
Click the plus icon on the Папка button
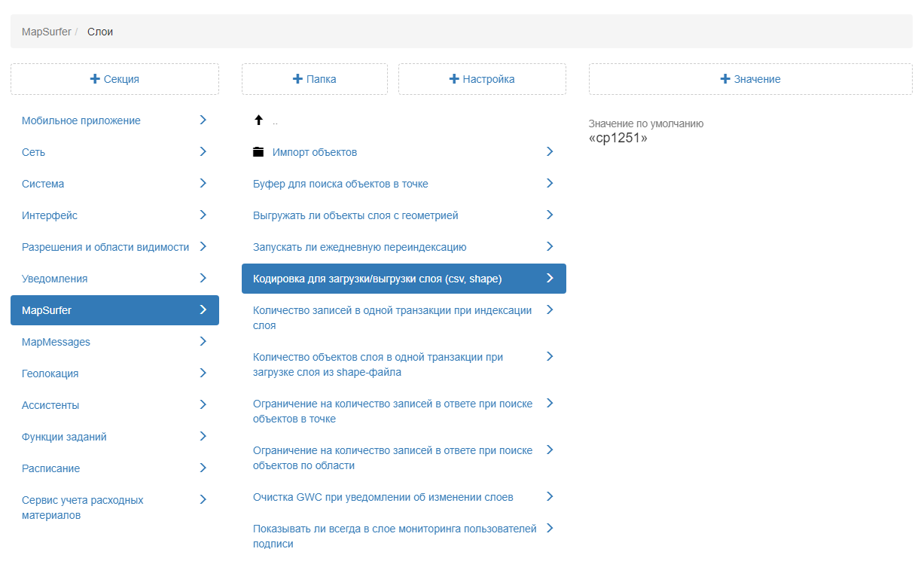point(298,79)
